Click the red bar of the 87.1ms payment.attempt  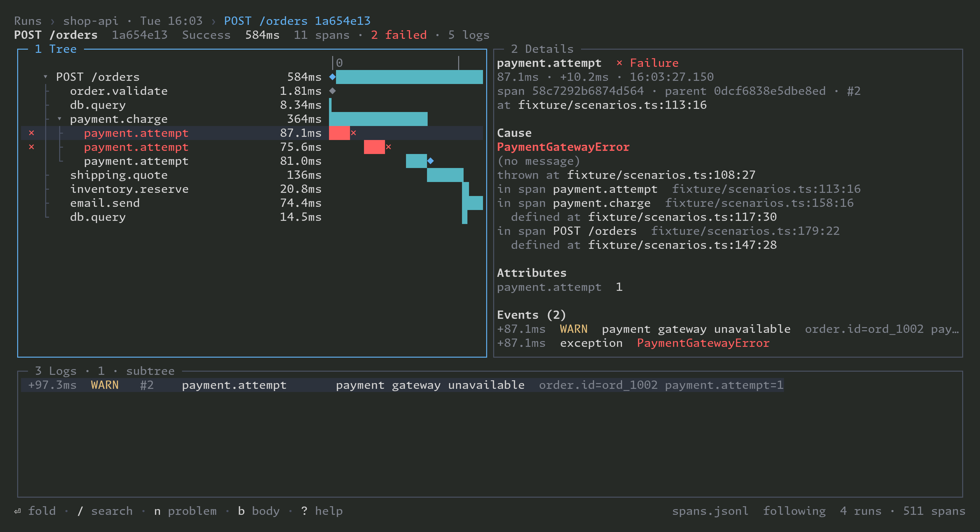339,133
